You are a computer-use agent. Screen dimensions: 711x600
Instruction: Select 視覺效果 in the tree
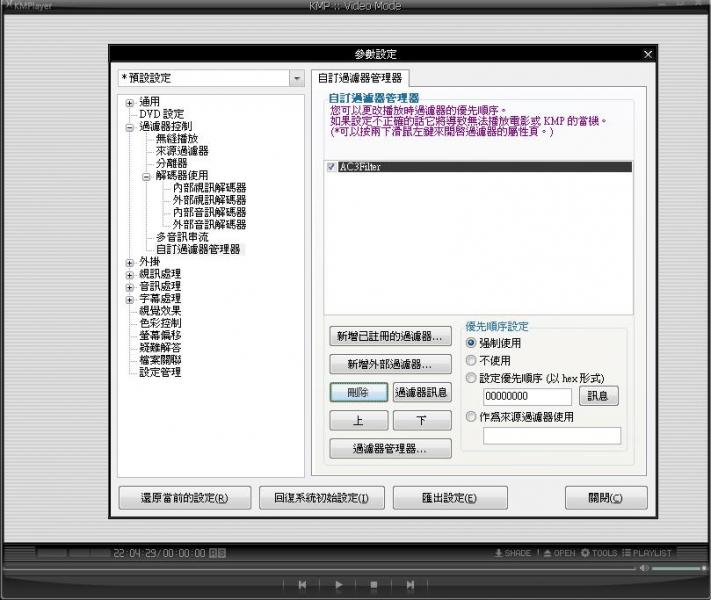click(160, 311)
